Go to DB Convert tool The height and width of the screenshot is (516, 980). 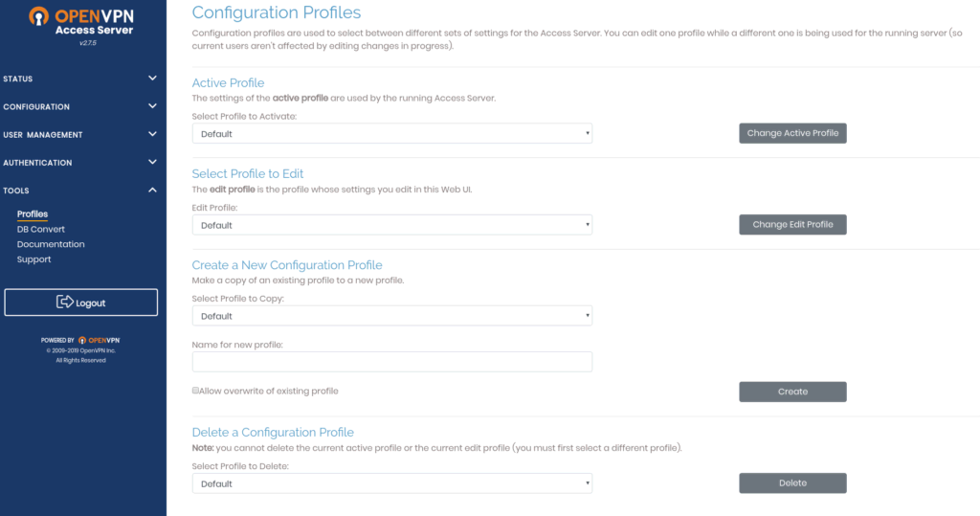pyautogui.click(x=41, y=229)
